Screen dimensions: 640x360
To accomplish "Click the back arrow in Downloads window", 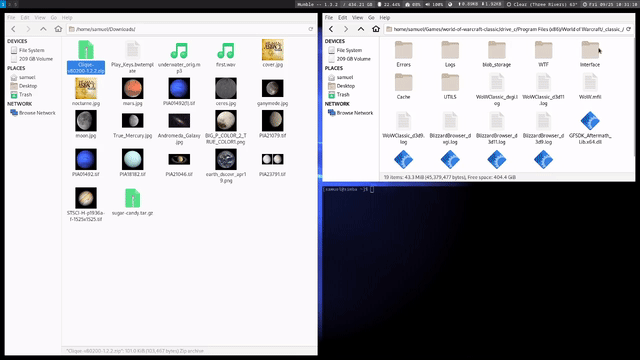I will coord(13,29).
